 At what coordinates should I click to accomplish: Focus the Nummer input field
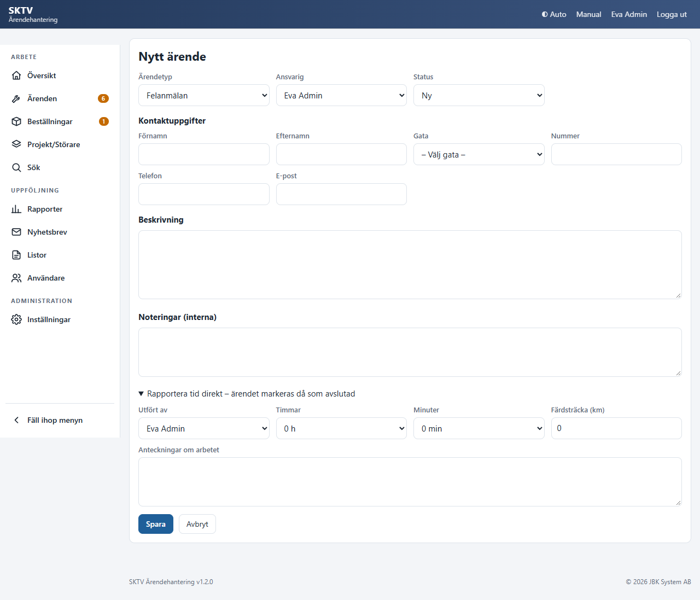616,154
